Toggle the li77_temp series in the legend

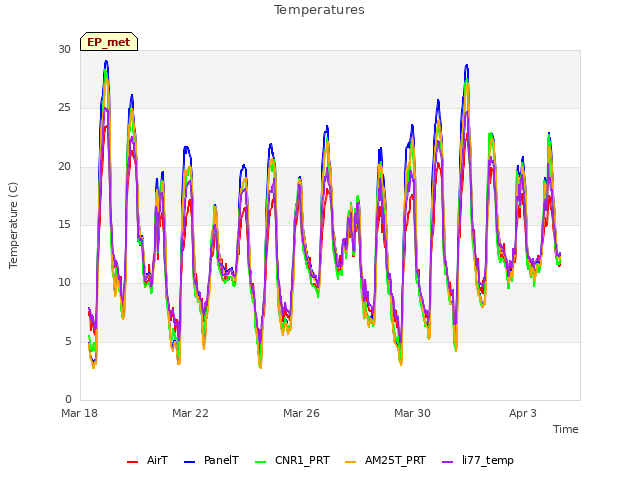[x=478, y=460]
